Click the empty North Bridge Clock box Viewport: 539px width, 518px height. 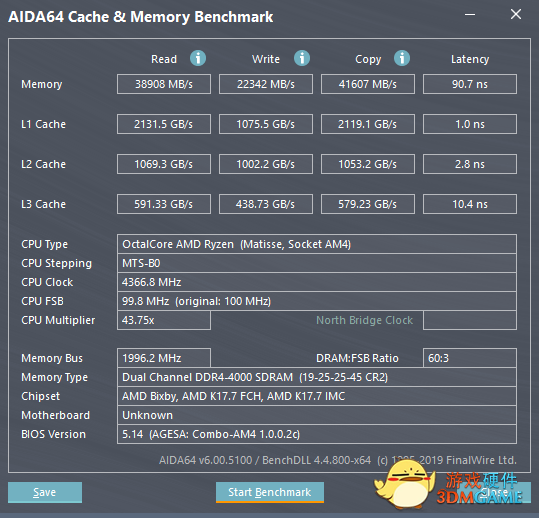pyautogui.click(x=470, y=320)
